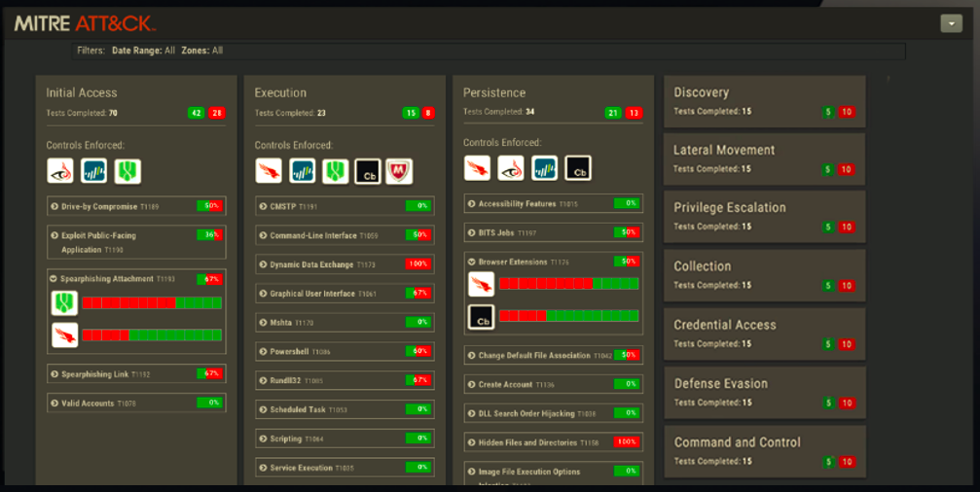Expand the Powershell T1086 technique

345,352
